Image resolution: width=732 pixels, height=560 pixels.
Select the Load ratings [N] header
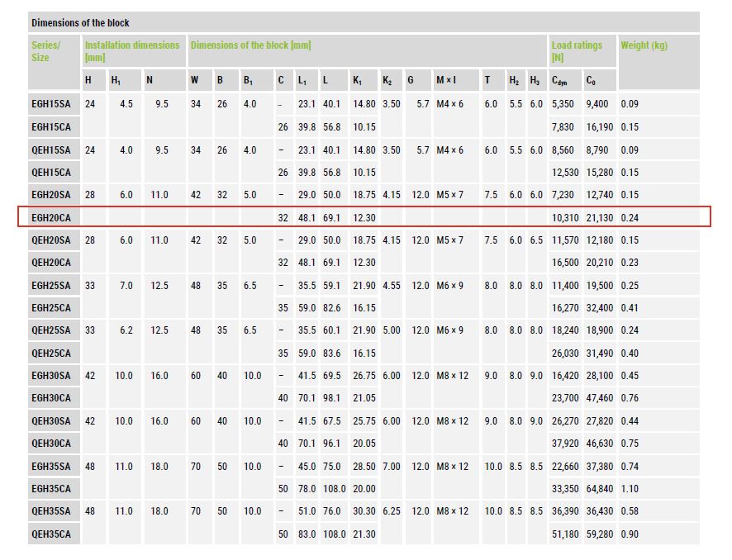(577, 51)
